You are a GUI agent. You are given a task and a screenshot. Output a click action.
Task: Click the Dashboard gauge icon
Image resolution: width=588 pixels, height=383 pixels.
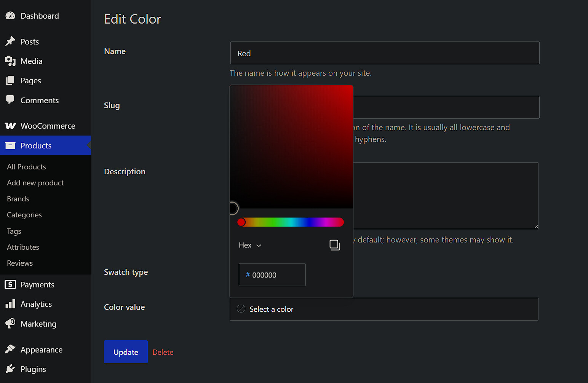coord(10,16)
